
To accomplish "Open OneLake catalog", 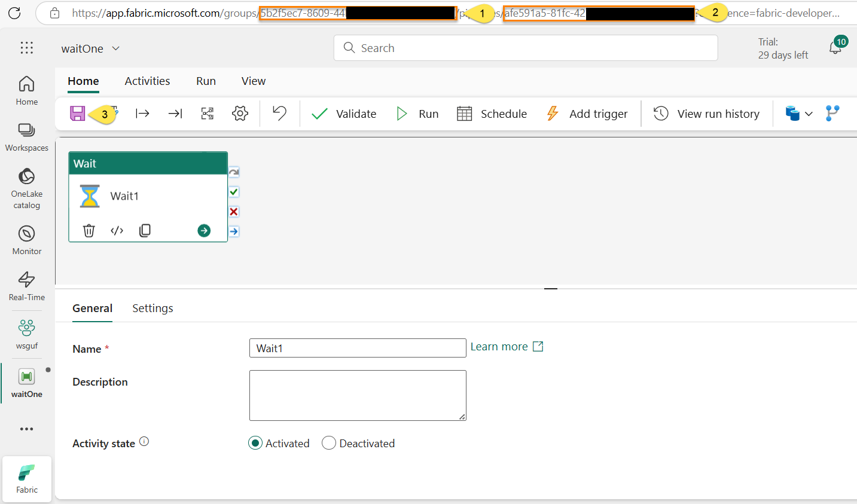I will point(27,188).
